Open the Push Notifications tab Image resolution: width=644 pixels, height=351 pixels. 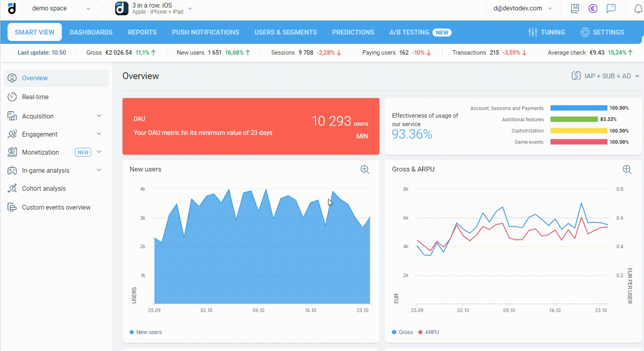[x=206, y=32]
